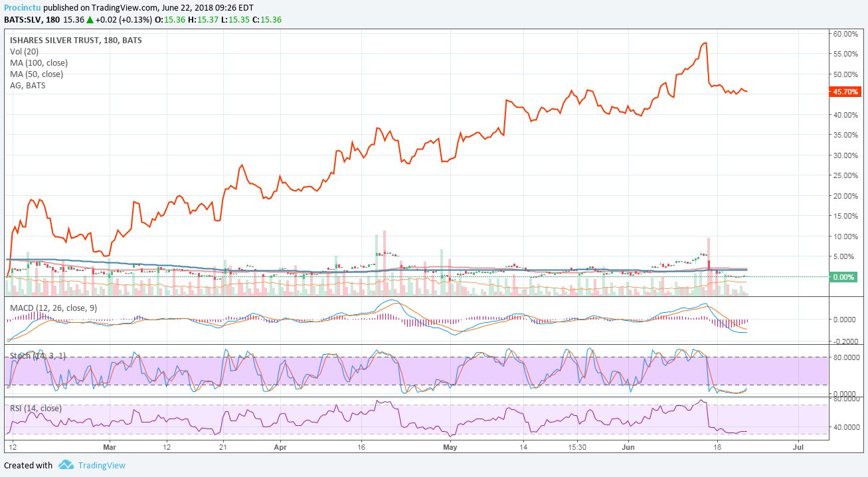Viewport: 868px width, 477px height.
Task: Click the 15:30 label on the date axis
Action: coord(576,447)
